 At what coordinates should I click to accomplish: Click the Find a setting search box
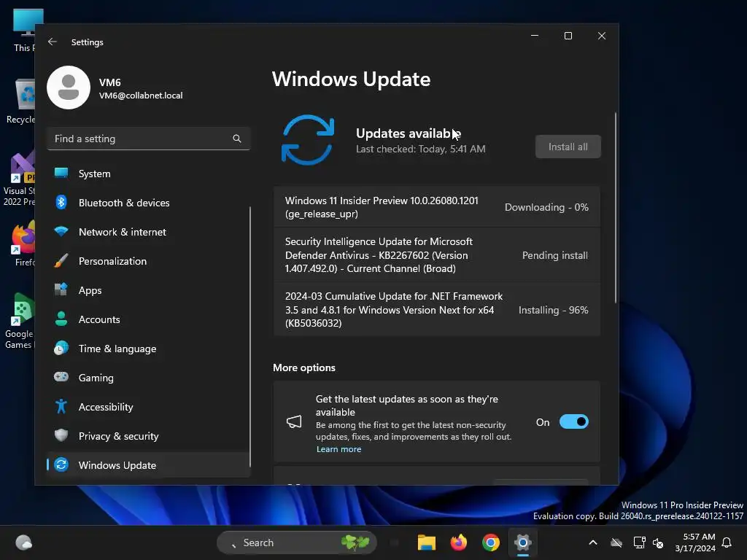pos(149,139)
